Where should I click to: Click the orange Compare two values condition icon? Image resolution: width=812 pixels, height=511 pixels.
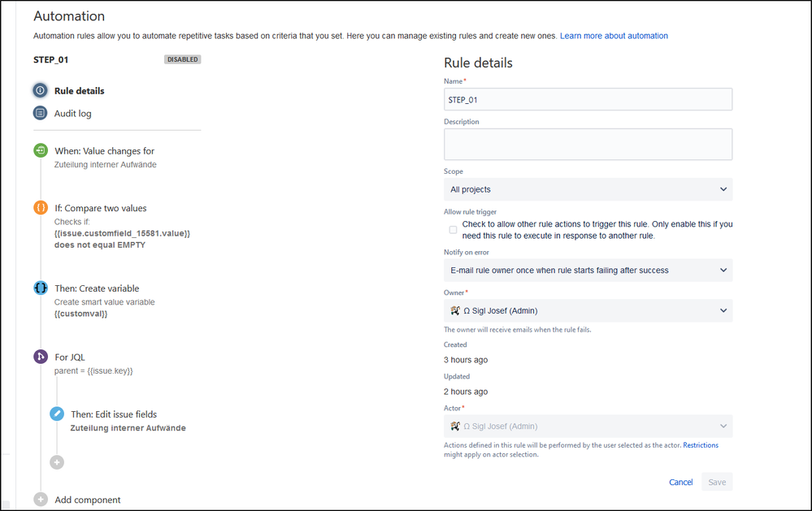tap(41, 207)
